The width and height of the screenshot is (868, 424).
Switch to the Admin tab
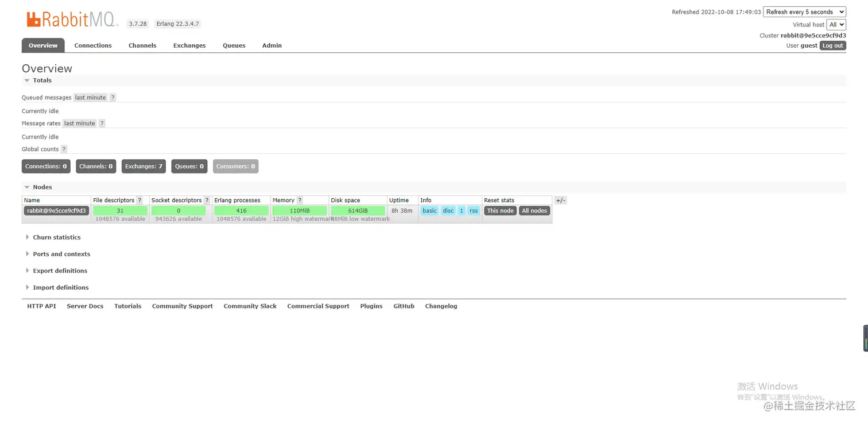coord(272,45)
